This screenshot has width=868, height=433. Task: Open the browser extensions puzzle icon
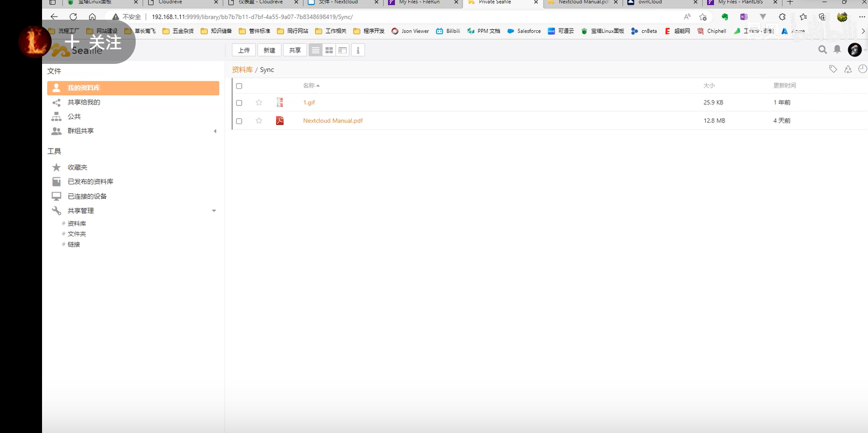[x=782, y=17]
